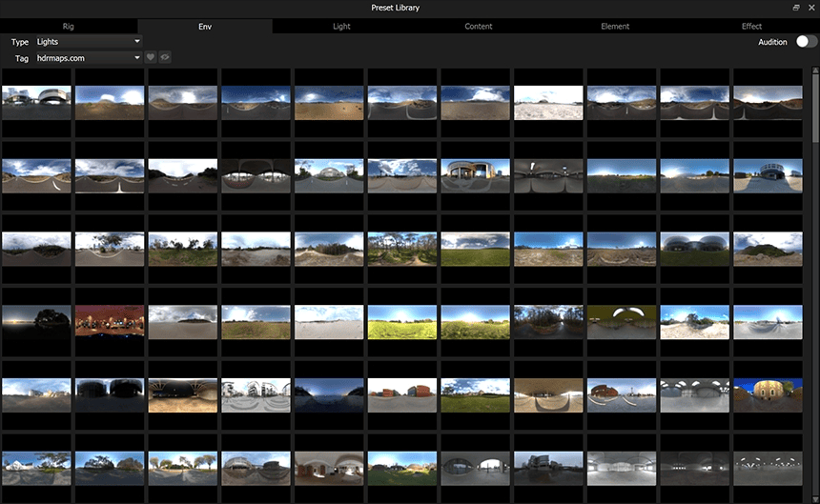Open the Light tab

coord(341,26)
